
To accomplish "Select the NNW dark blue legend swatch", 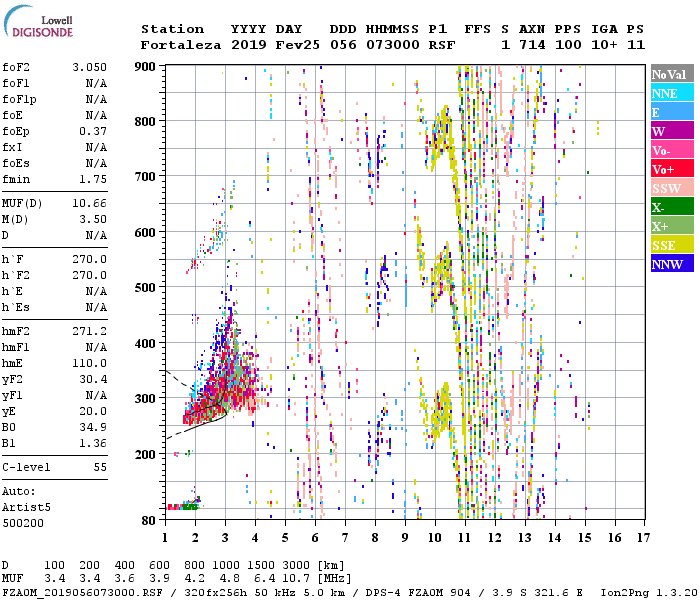I will coord(672,263).
